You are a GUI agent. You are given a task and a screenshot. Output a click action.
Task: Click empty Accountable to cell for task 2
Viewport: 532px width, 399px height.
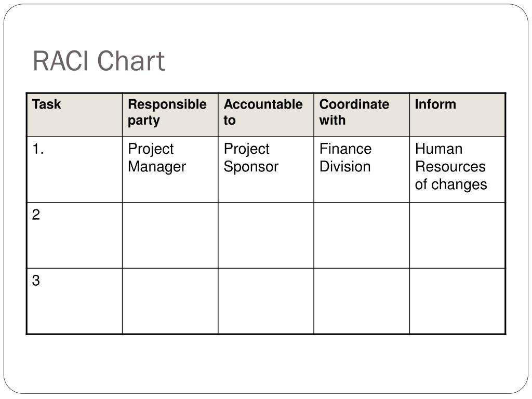pyautogui.click(x=265, y=235)
